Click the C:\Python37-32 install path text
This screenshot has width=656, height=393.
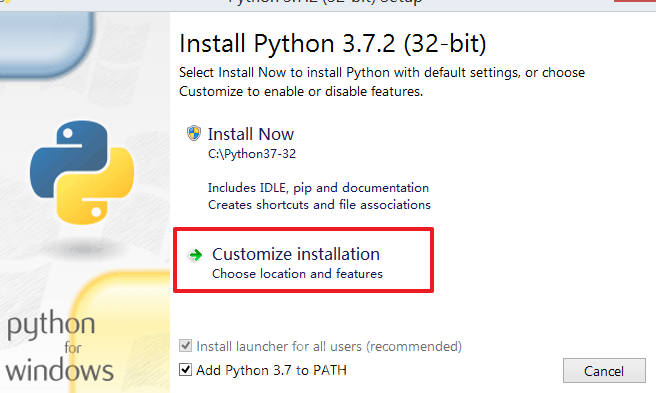pyautogui.click(x=252, y=154)
